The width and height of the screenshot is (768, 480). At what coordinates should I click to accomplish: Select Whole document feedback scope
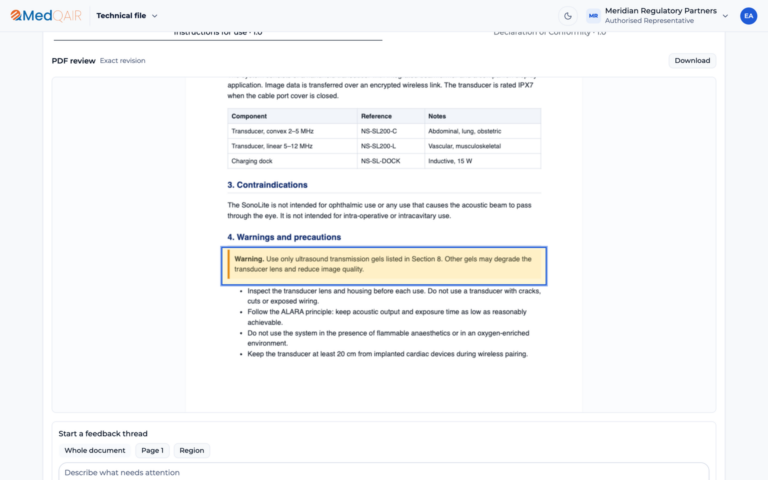[x=95, y=450]
